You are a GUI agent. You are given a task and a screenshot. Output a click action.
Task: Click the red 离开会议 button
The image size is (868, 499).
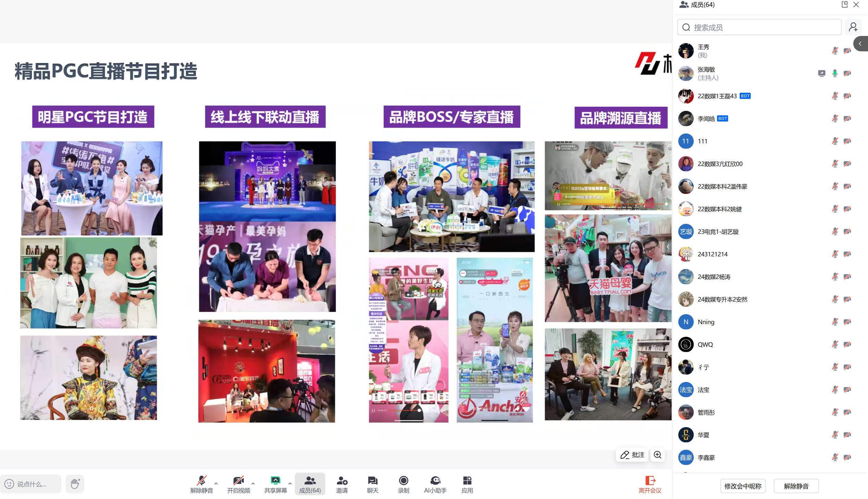point(650,484)
